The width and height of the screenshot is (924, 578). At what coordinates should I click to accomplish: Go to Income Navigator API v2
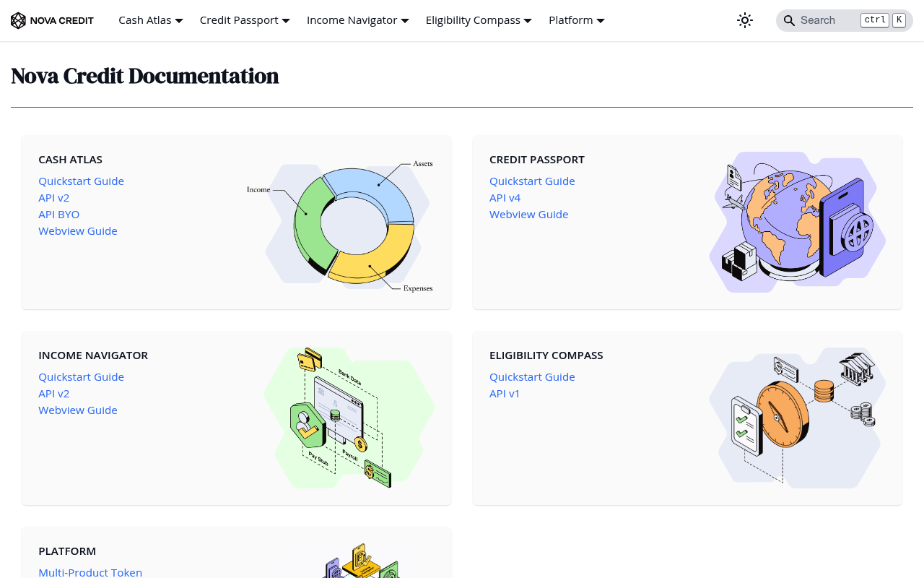[x=54, y=394]
